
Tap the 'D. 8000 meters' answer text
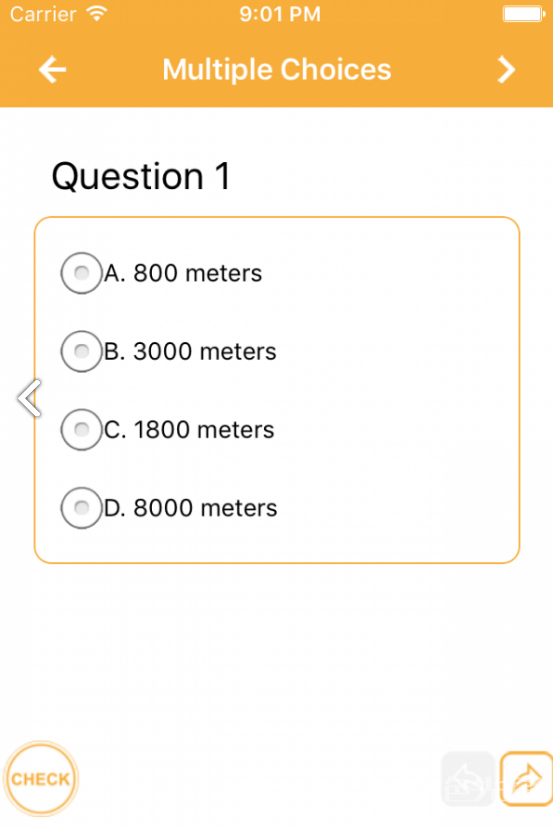190,508
